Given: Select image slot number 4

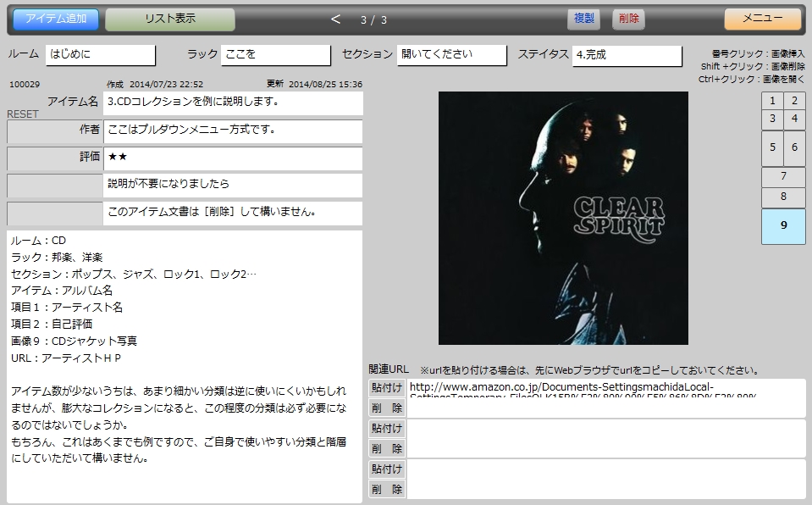Looking at the screenshot, I should click(x=794, y=119).
